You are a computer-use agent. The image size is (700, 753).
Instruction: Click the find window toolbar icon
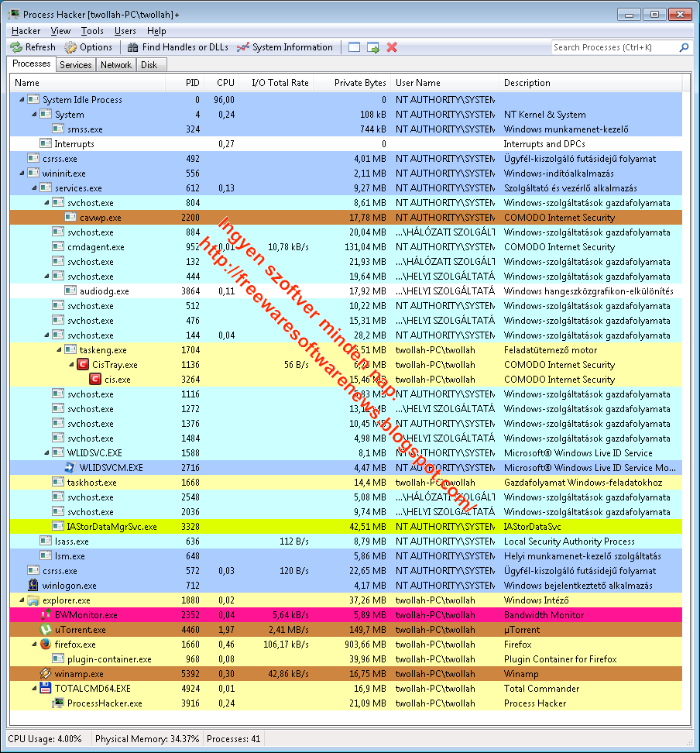click(355, 47)
